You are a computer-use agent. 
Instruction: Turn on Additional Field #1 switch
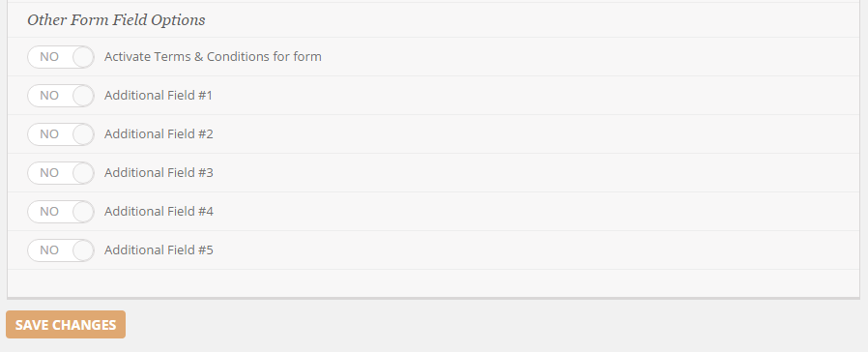click(61, 96)
